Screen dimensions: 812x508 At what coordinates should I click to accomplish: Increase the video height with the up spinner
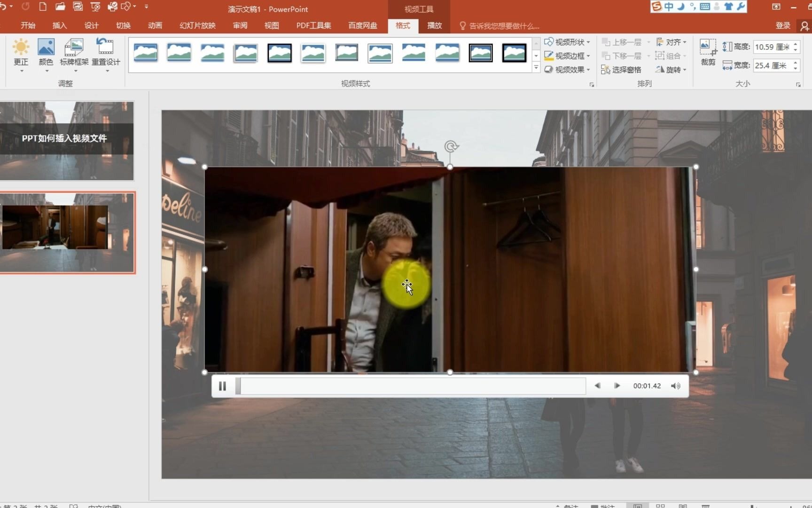click(796, 44)
